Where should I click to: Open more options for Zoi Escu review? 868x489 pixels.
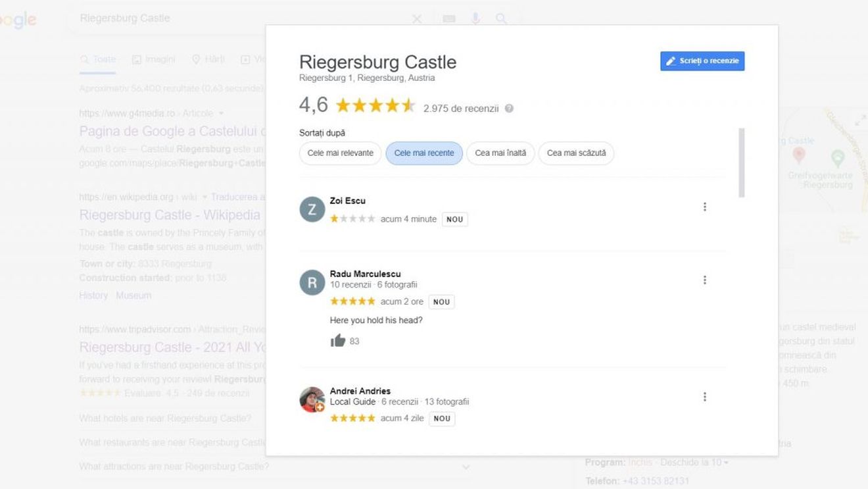704,207
